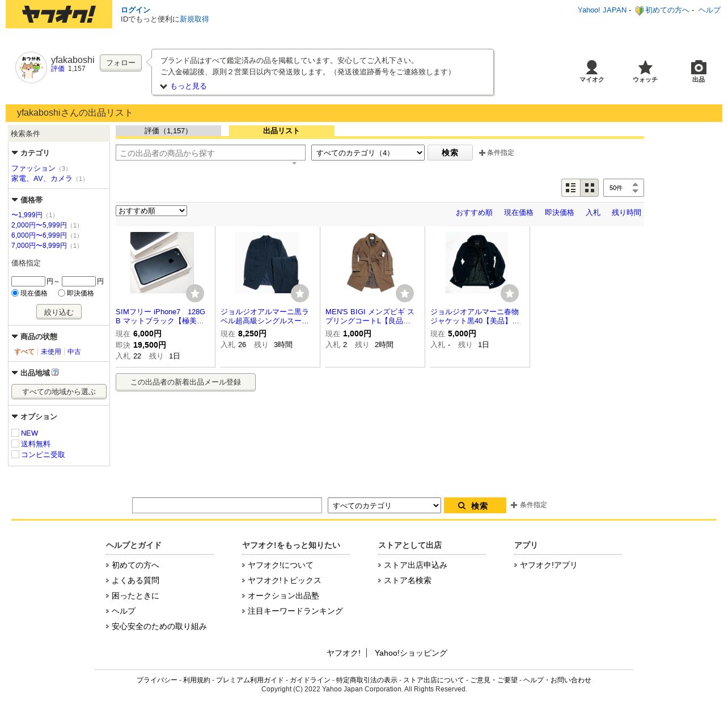
Task: Open the ログイン link
Action: click(x=136, y=10)
